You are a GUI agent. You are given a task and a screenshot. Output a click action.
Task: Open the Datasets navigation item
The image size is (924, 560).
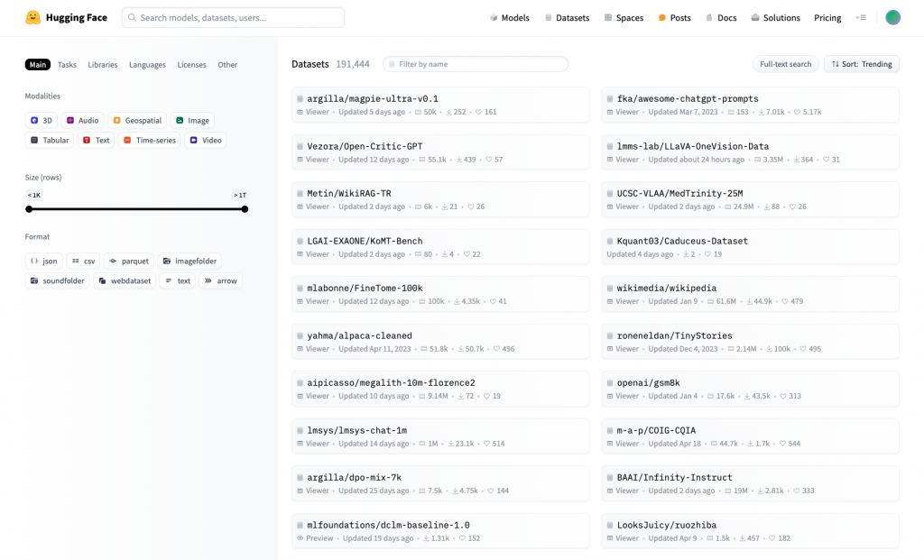click(x=567, y=18)
